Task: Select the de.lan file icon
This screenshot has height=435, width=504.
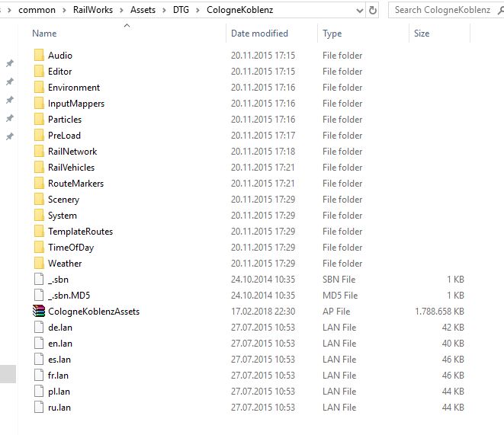Action: 39,328
